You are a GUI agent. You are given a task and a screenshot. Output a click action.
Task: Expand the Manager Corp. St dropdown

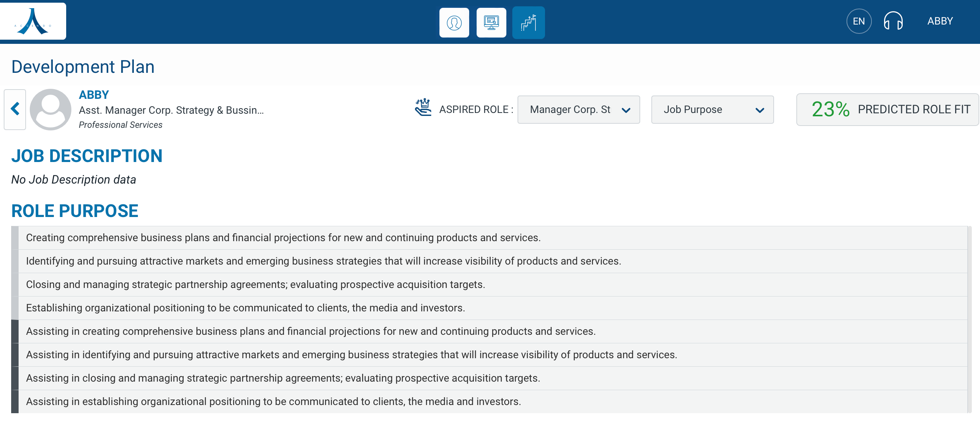(578, 110)
